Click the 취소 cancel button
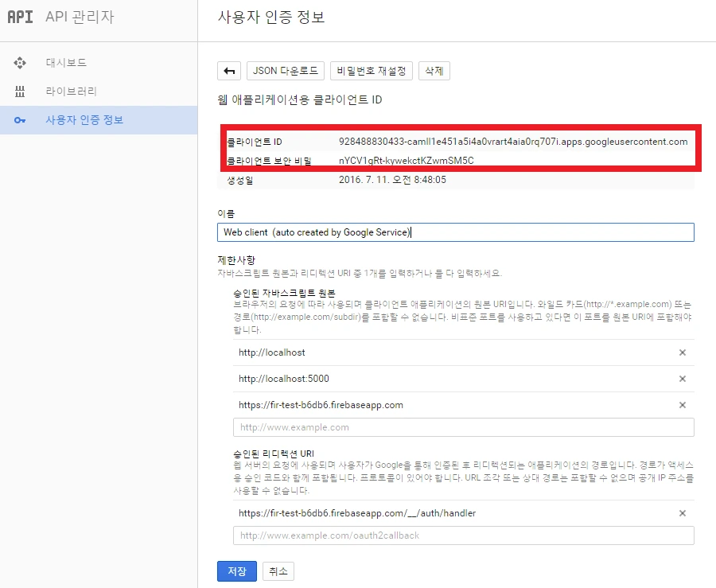This screenshot has width=716, height=588. (278, 570)
